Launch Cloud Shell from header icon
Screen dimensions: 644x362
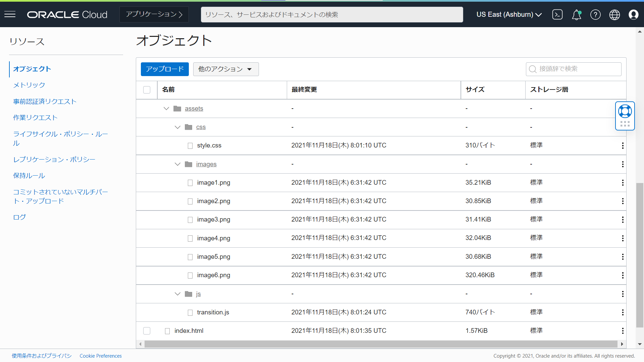557,14
